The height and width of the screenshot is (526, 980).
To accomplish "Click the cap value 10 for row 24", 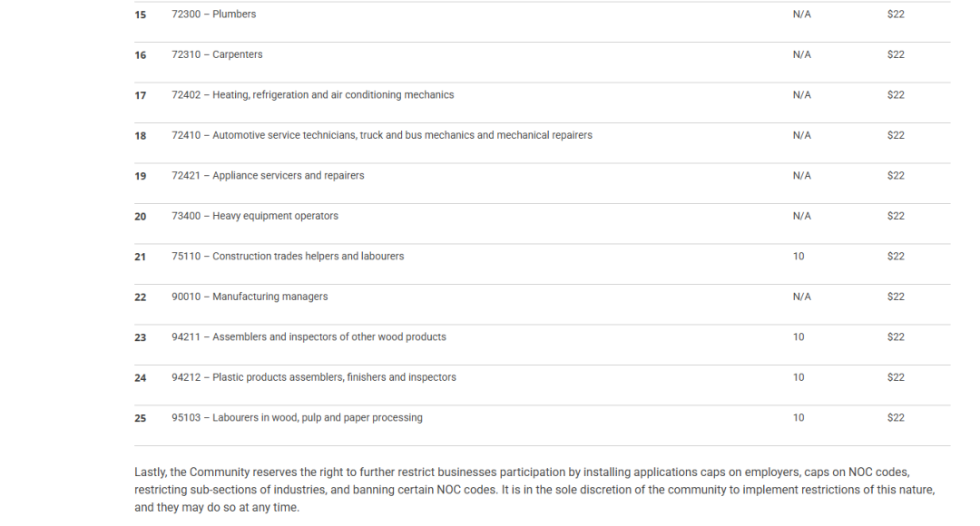I will [799, 377].
